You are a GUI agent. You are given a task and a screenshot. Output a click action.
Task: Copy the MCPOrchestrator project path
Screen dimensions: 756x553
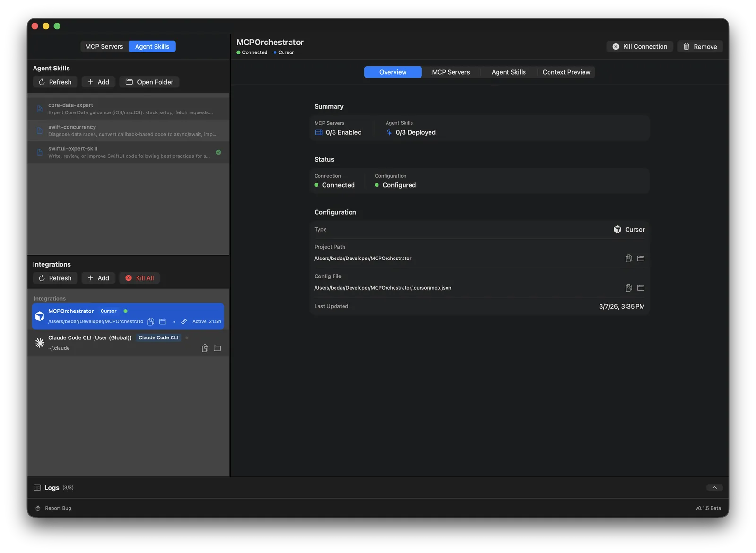click(x=151, y=321)
